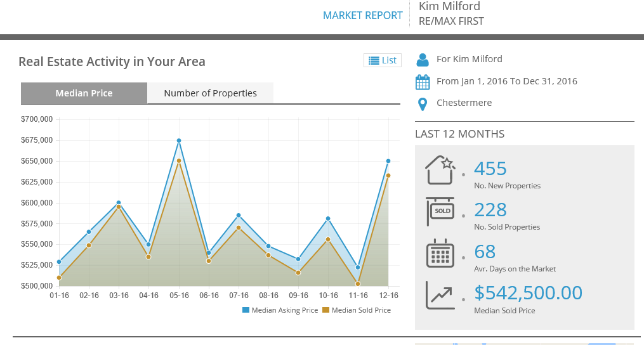Click the days on market calendar icon

tap(440, 253)
